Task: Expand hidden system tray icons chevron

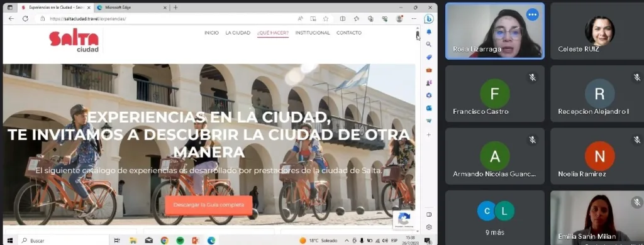Action: point(347,241)
